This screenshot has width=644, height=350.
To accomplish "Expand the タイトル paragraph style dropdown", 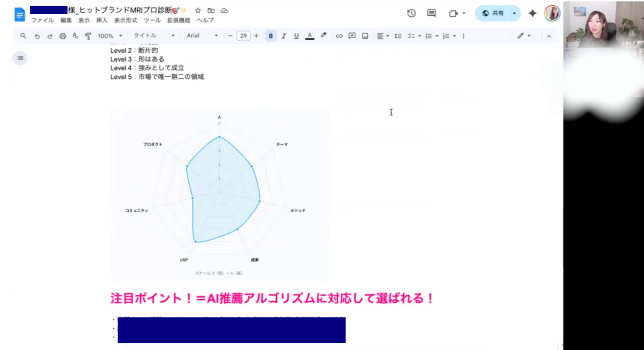I will (154, 36).
